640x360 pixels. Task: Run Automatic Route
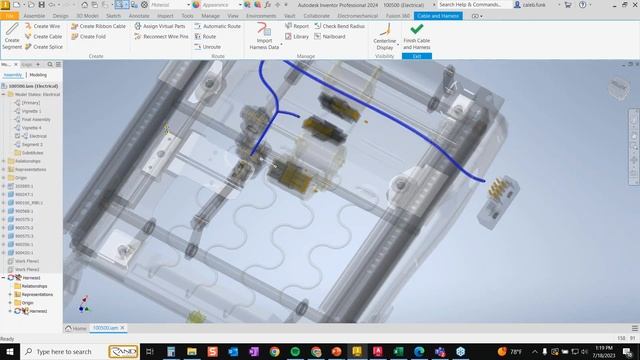point(217,26)
